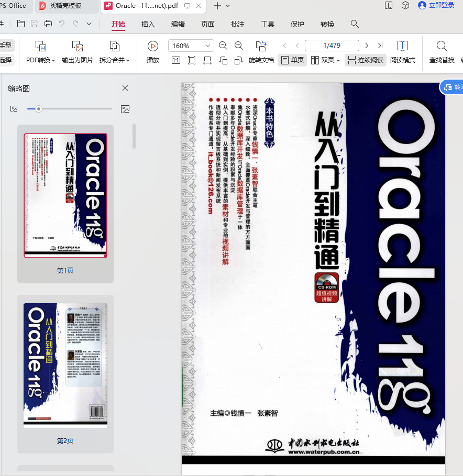Viewport: 463px width, 476px height.
Task: Click thumbnail panel scrollbar
Action: coord(134,136)
